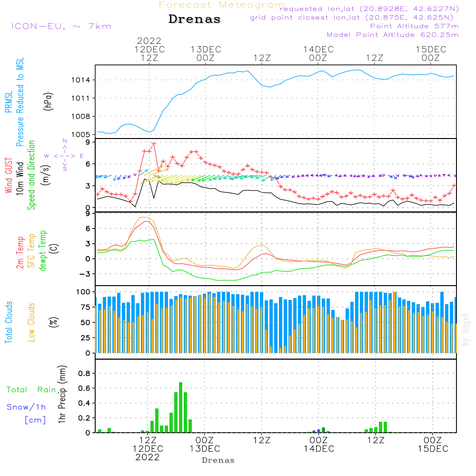This screenshot has height=476, width=476.
Task: Select the 'Model Point Altitude 620.25m' text
Action: [393, 35]
